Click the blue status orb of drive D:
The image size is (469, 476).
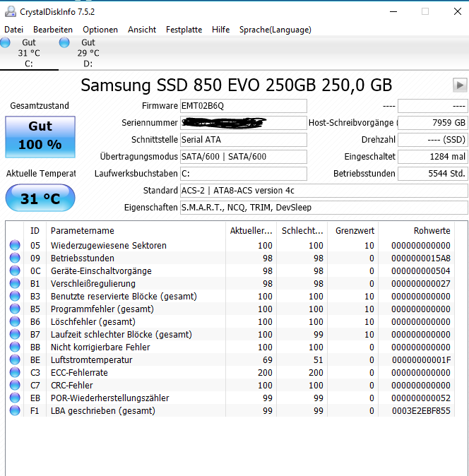[64, 42]
